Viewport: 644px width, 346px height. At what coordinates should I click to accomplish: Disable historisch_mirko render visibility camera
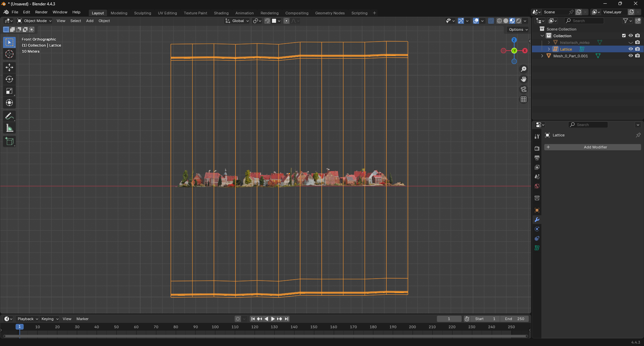(638, 42)
